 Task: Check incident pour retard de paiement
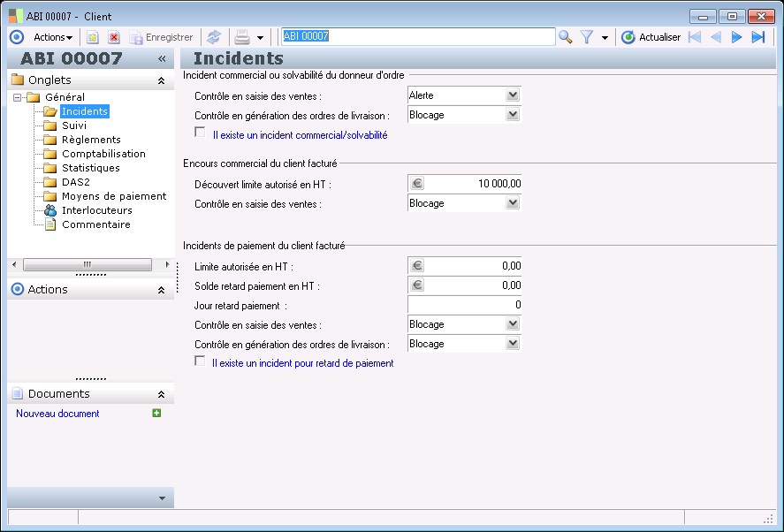pos(200,361)
